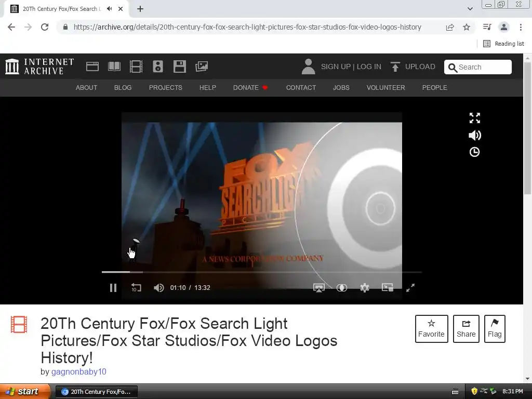532x399 pixels.
Task: Seek on the video progress bar
Action: coord(262,272)
